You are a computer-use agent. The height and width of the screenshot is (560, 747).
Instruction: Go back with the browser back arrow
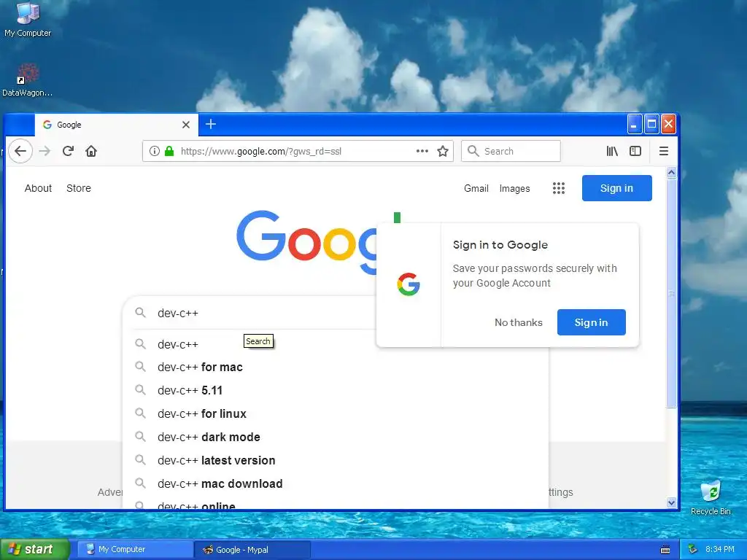pyautogui.click(x=20, y=151)
